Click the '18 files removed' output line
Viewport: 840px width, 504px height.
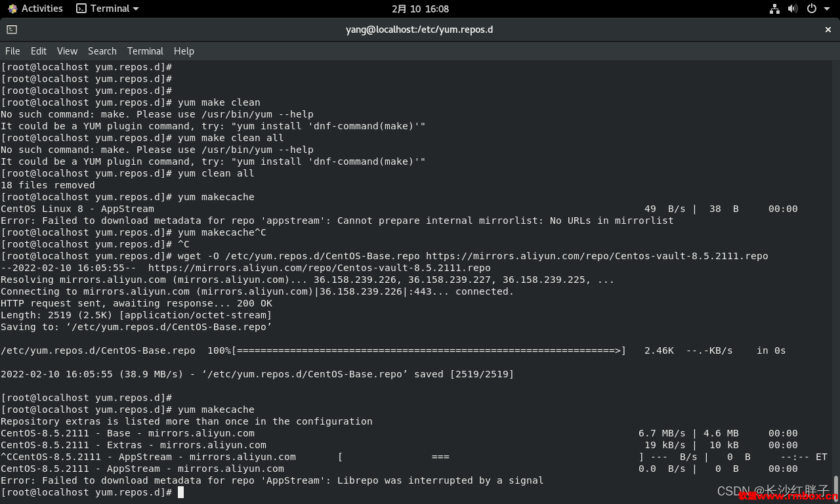48,185
